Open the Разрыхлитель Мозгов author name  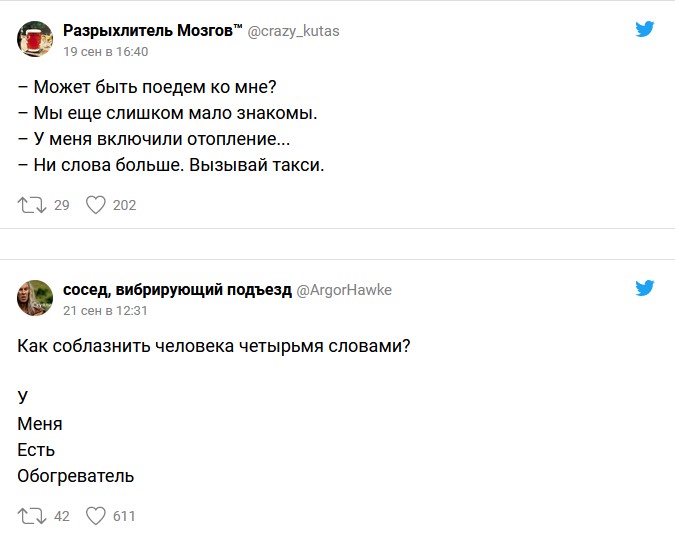click(x=152, y=31)
